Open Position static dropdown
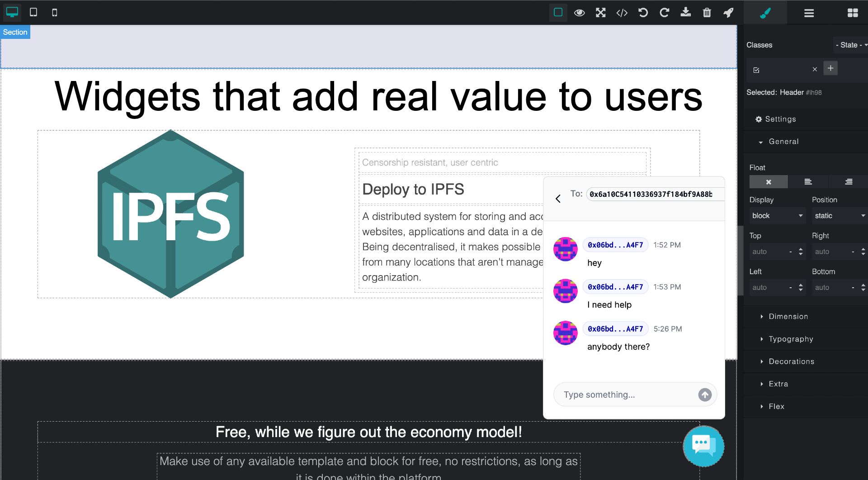868x480 pixels. tap(840, 216)
